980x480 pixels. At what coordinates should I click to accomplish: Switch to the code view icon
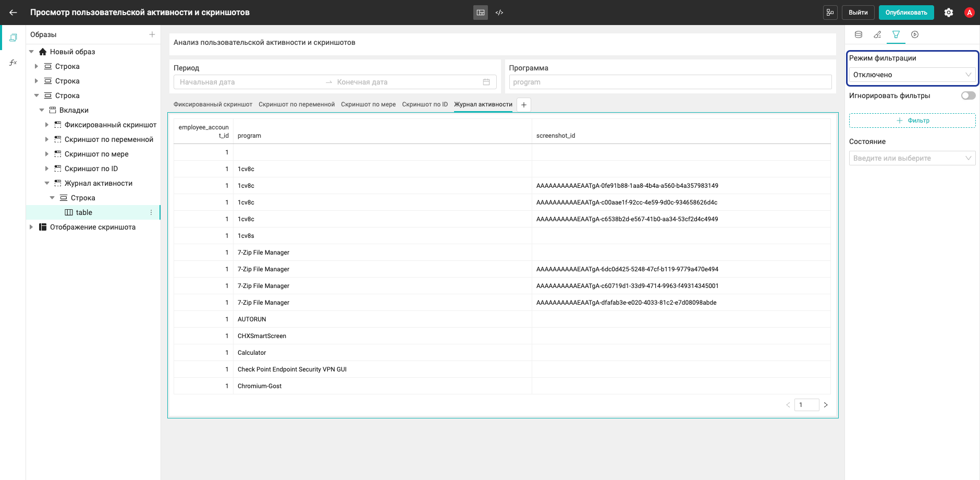tap(499, 13)
